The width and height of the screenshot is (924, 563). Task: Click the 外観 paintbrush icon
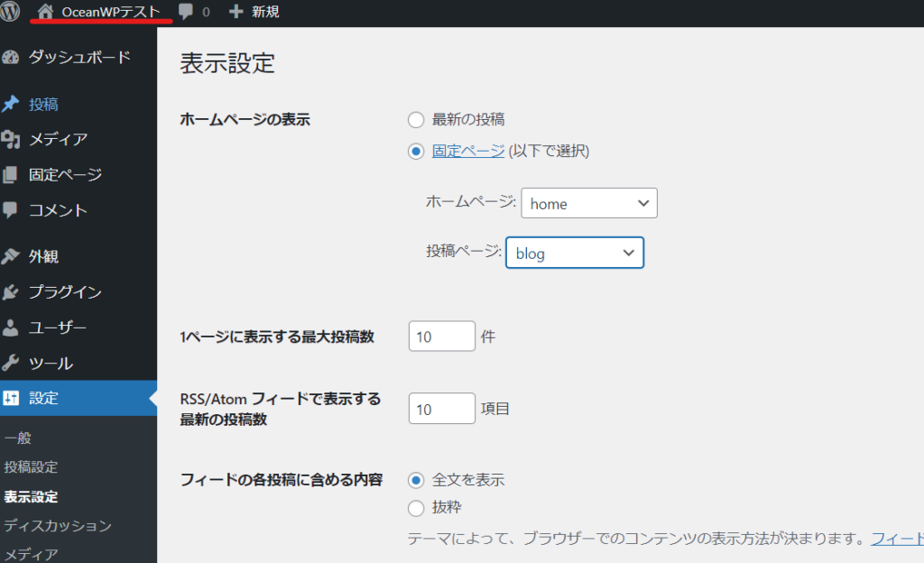click(10, 256)
